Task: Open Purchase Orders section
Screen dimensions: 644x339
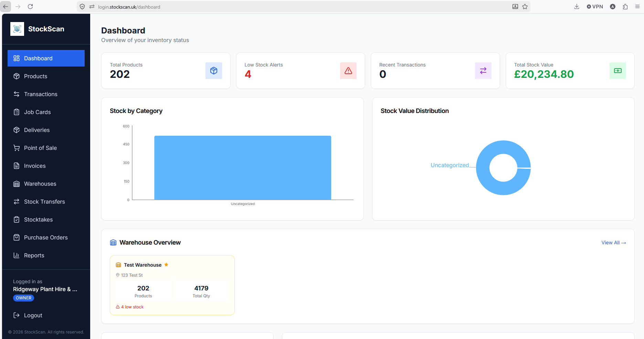Action: click(x=46, y=237)
